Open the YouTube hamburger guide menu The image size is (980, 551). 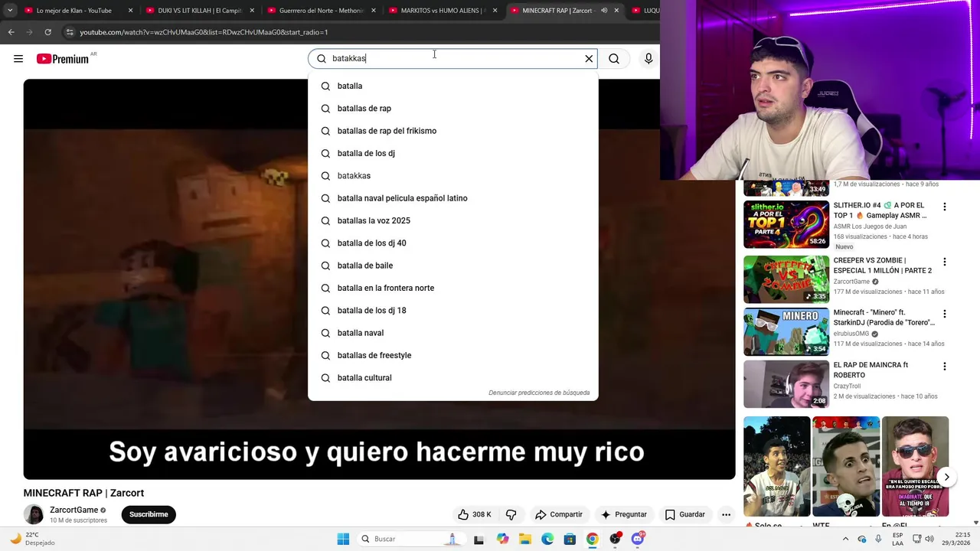click(18, 59)
